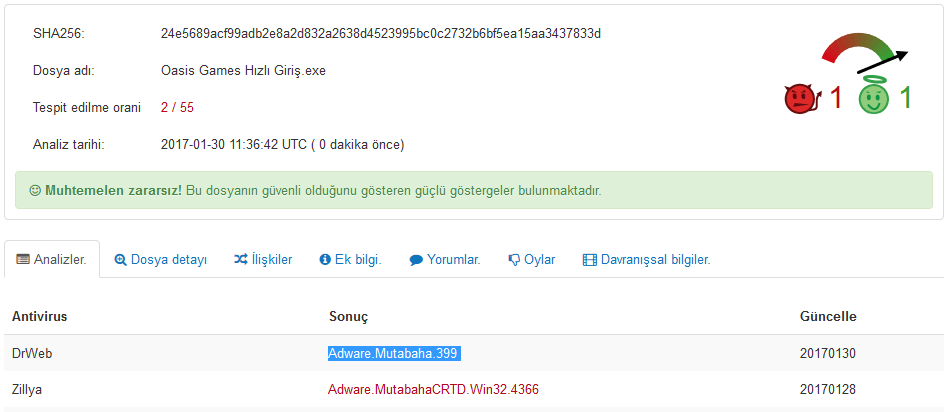The width and height of the screenshot is (951, 412).
Task: Switch to the Ek bilgi tab
Action: [x=351, y=260]
